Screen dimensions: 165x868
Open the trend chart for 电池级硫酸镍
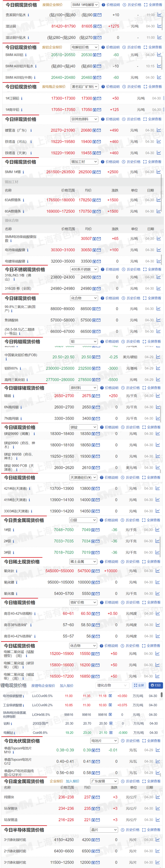[159, 250]
